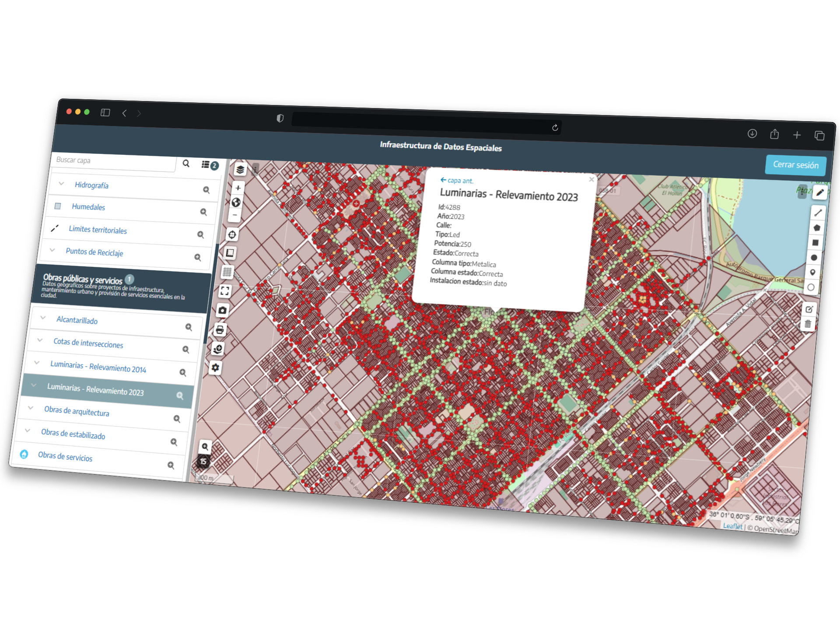Click the delete drawn layers trash
This screenshot has height=630, width=840.
808,324
